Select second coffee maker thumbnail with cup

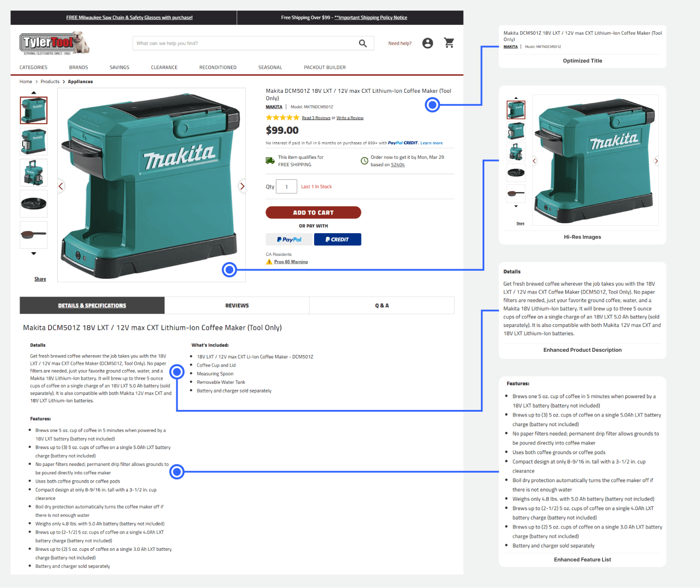(34, 142)
